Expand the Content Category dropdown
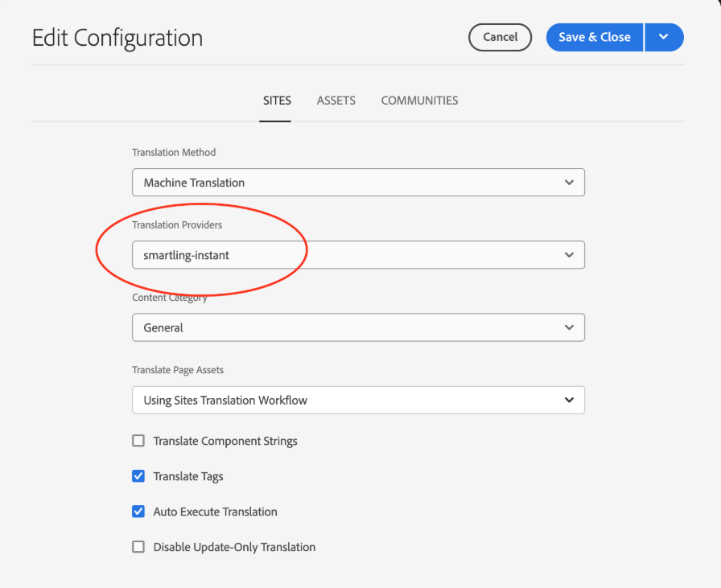Viewport: 721px width, 588px height. (x=357, y=327)
